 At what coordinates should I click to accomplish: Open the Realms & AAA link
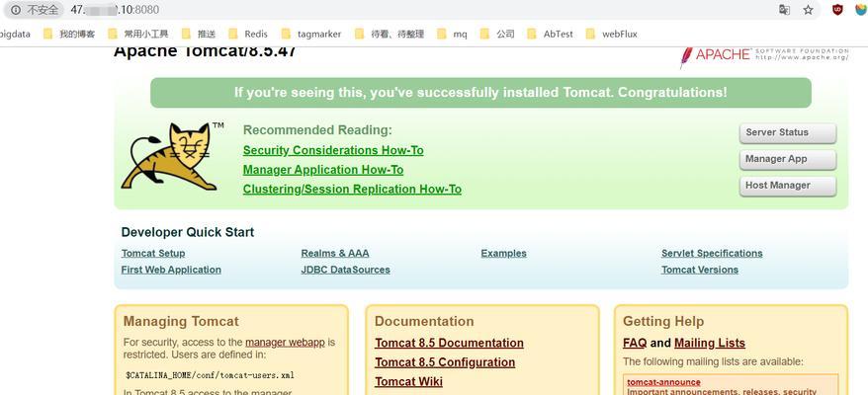[x=335, y=254]
